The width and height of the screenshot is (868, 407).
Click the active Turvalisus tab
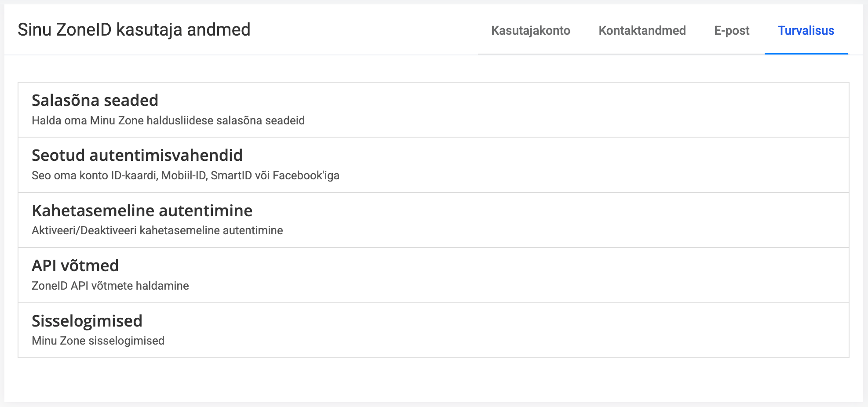click(x=806, y=31)
